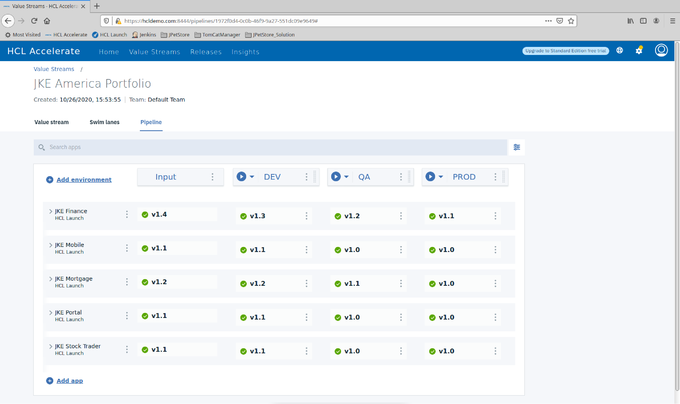Viewport: 680px width, 404px height.
Task: Open the notifications bell icon
Action: pyautogui.click(x=639, y=51)
